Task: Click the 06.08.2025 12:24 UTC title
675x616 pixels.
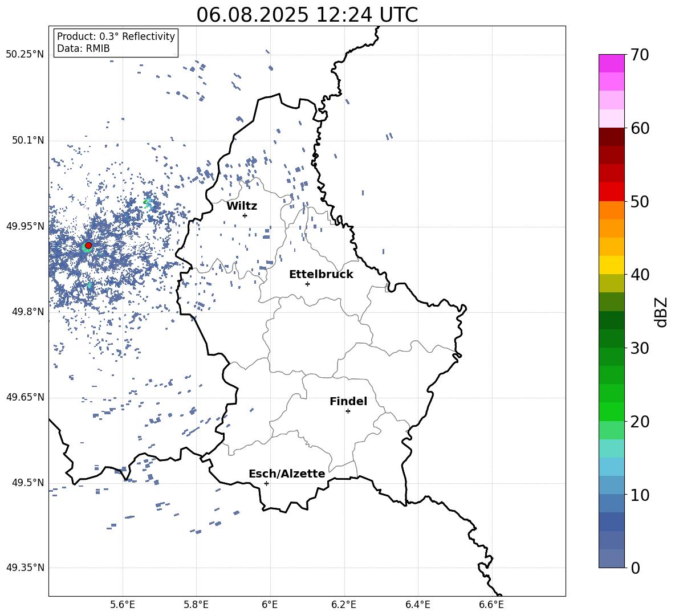Action: pyautogui.click(x=307, y=15)
